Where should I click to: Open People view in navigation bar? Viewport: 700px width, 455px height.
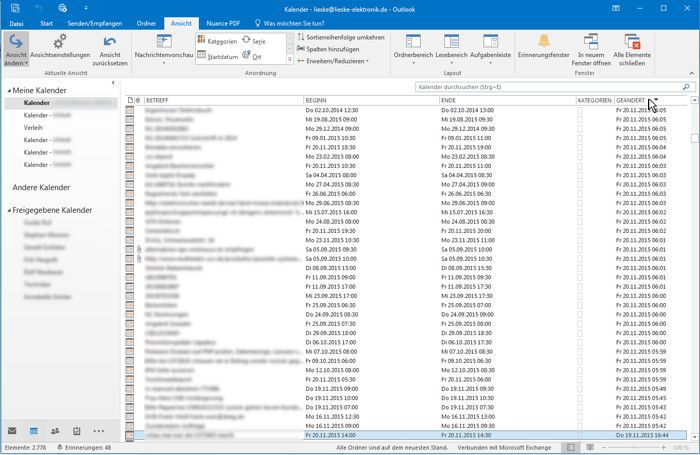(55, 430)
